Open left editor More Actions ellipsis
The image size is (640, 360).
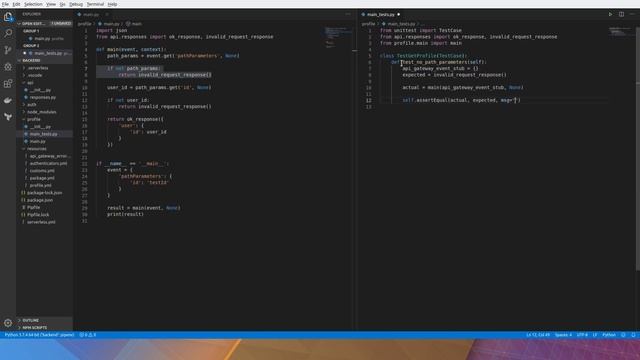[348, 14]
